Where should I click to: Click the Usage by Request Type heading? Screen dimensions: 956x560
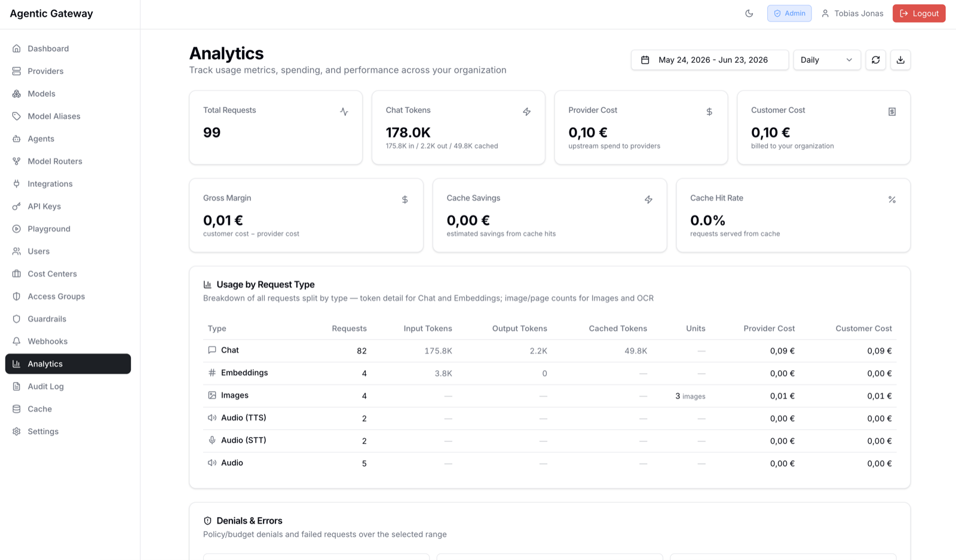pyautogui.click(x=265, y=285)
